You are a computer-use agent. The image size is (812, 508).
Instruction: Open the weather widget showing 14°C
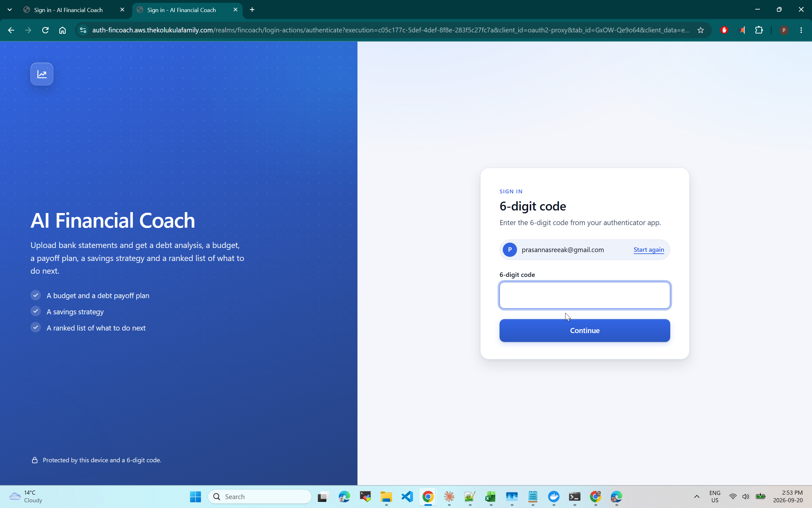[25, 497]
